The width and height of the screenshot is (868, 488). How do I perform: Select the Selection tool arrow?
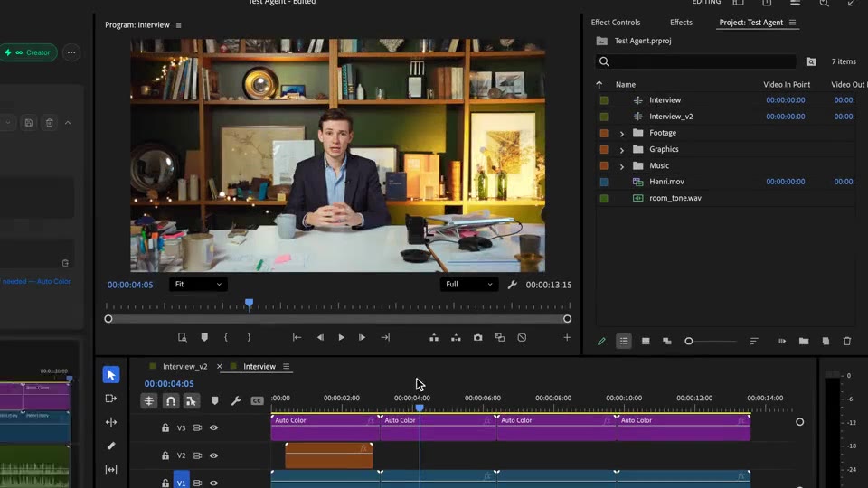coord(111,374)
